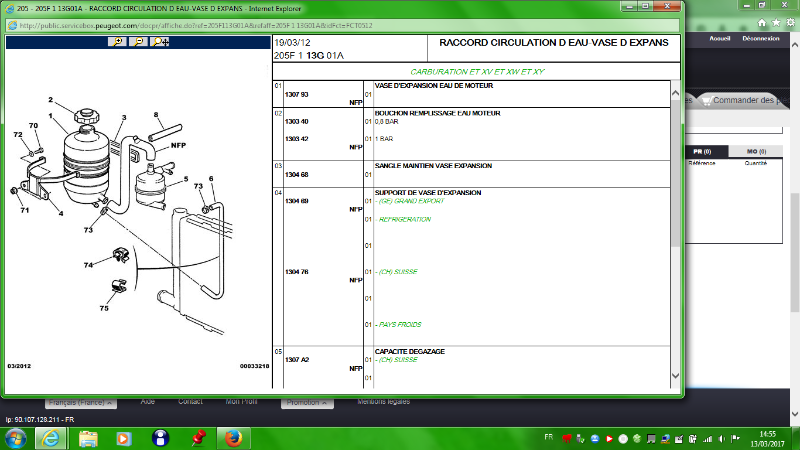Click the popup address bar URL

pos(196,26)
